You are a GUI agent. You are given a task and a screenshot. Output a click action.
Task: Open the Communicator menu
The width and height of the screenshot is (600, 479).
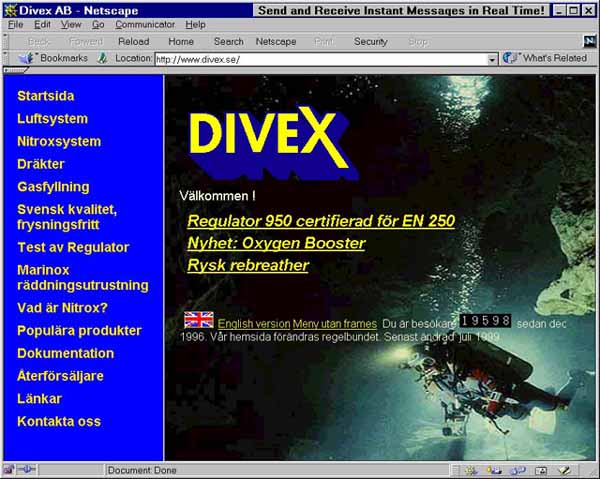(145, 24)
